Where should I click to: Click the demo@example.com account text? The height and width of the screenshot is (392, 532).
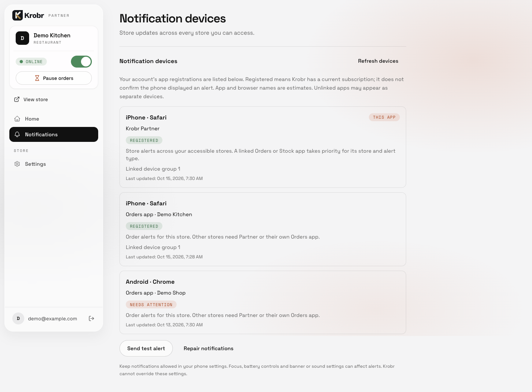(53, 318)
